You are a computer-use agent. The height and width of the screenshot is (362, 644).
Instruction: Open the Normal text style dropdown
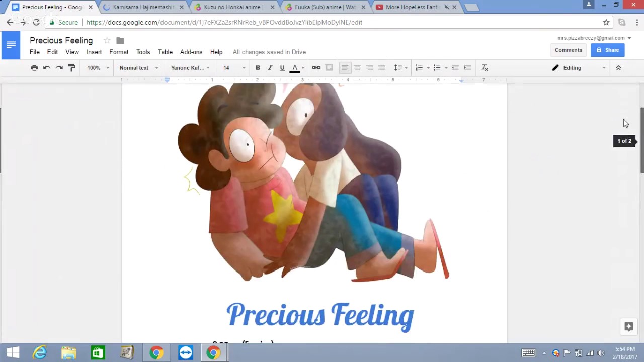pyautogui.click(x=139, y=68)
